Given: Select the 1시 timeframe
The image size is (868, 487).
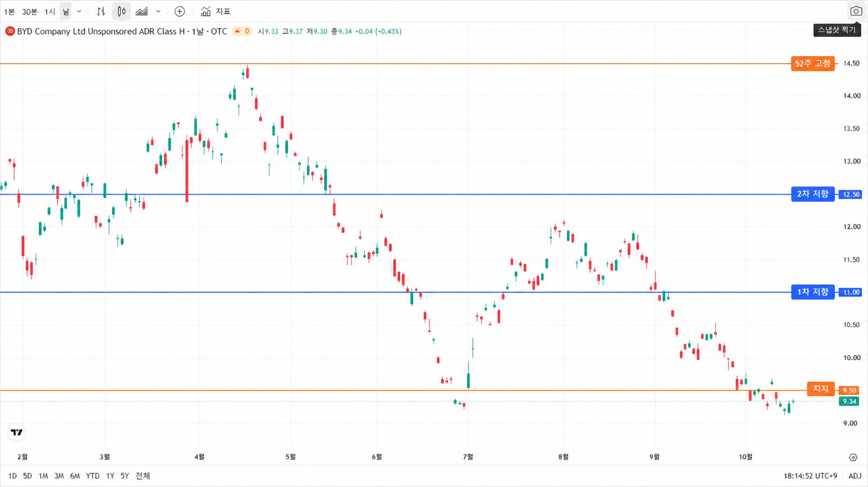Looking at the screenshot, I should [49, 11].
